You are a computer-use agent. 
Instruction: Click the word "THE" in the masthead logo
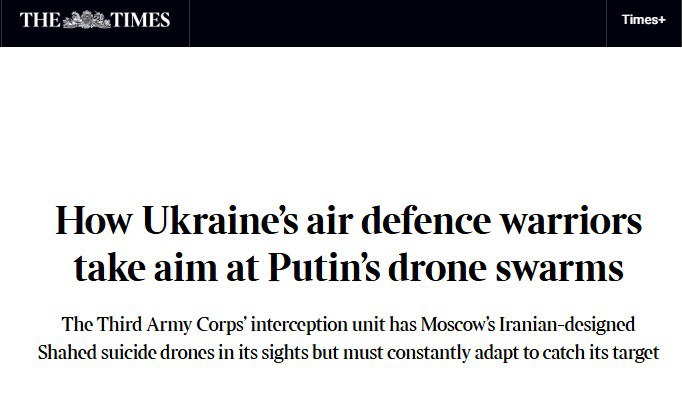[40, 20]
